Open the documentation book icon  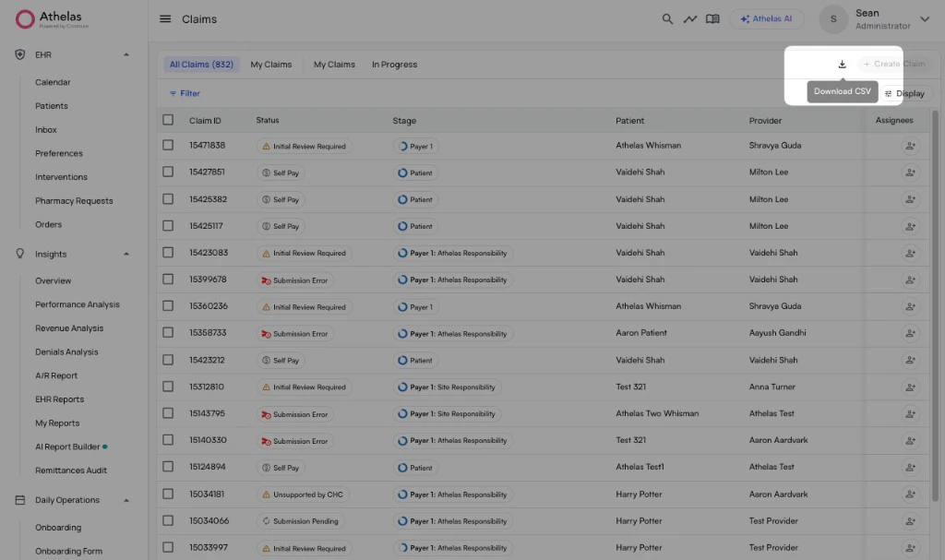pyautogui.click(x=712, y=18)
